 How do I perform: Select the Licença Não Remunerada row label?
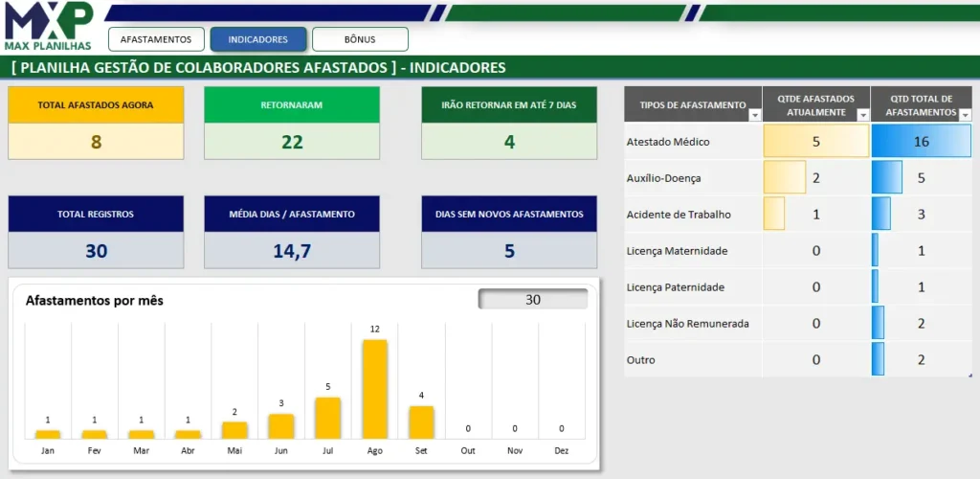[687, 324]
